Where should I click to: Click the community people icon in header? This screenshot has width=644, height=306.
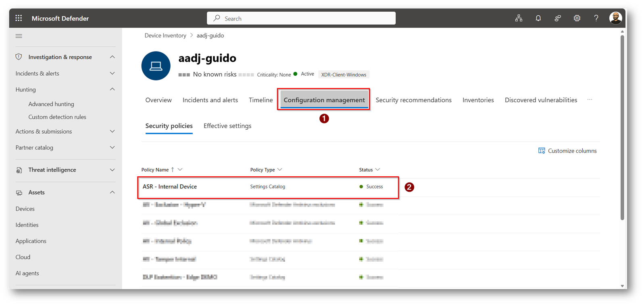coord(558,18)
